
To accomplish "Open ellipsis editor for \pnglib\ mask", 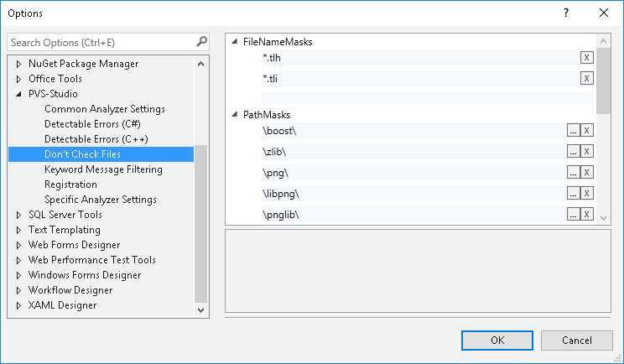I will (573, 215).
